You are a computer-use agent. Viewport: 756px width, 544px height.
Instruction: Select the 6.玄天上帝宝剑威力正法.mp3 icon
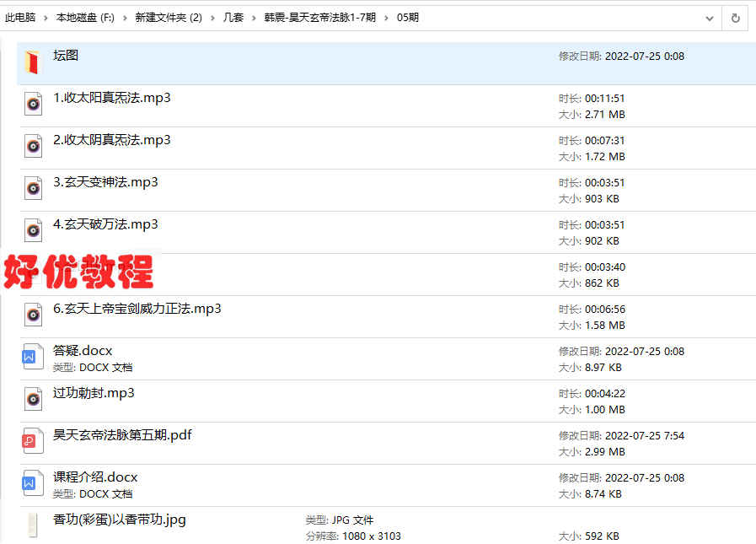[x=33, y=315]
